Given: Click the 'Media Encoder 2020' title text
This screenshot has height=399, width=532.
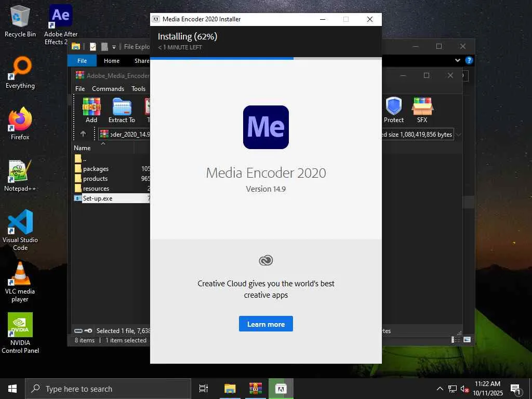Looking at the screenshot, I should tap(265, 173).
